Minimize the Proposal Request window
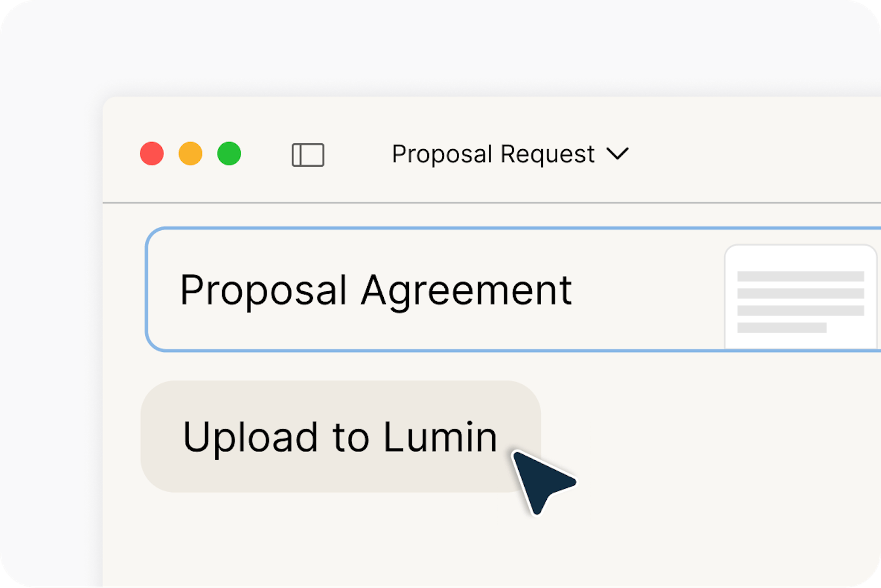The width and height of the screenshot is (881, 588). [x=191, y=154]
